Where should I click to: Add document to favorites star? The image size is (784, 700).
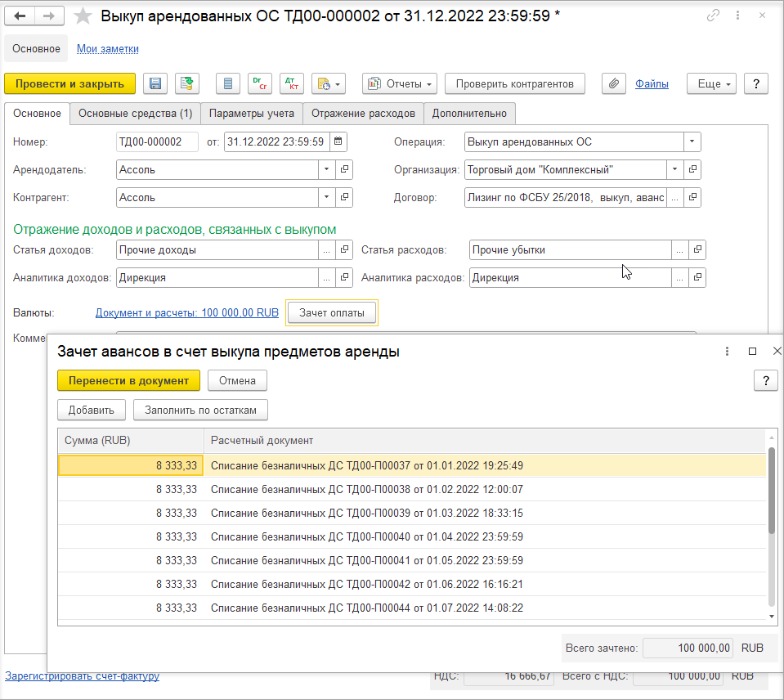coord(83,16)
